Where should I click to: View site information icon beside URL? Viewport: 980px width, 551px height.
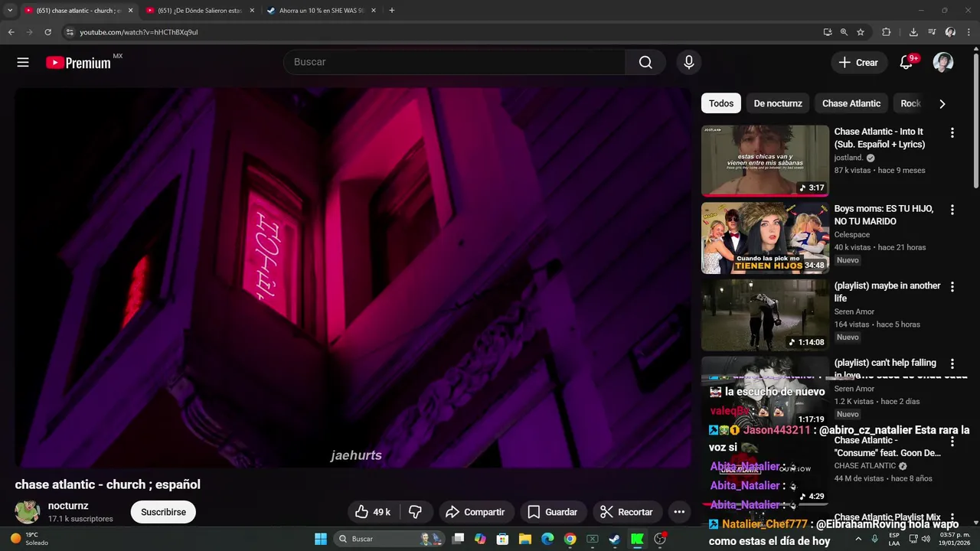(69, 32)
